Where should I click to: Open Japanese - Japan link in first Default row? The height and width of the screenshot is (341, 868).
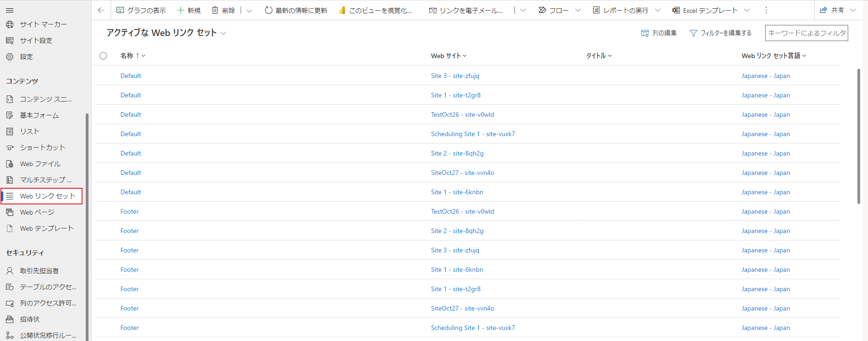(x=766, y=76)
